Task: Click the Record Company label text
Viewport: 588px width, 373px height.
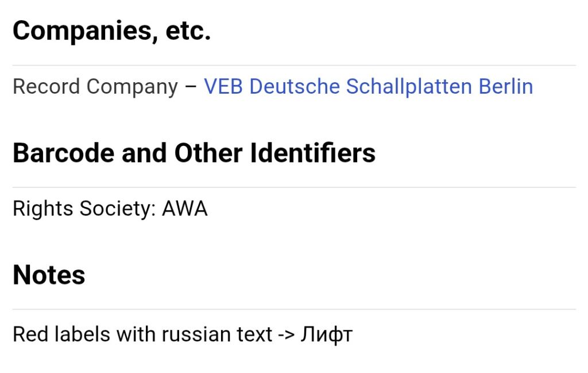Action: coord(95,87)
